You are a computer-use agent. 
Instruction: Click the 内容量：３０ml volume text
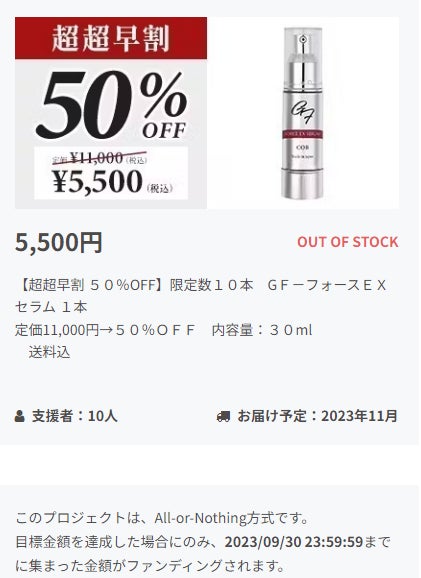coord(262,330)
